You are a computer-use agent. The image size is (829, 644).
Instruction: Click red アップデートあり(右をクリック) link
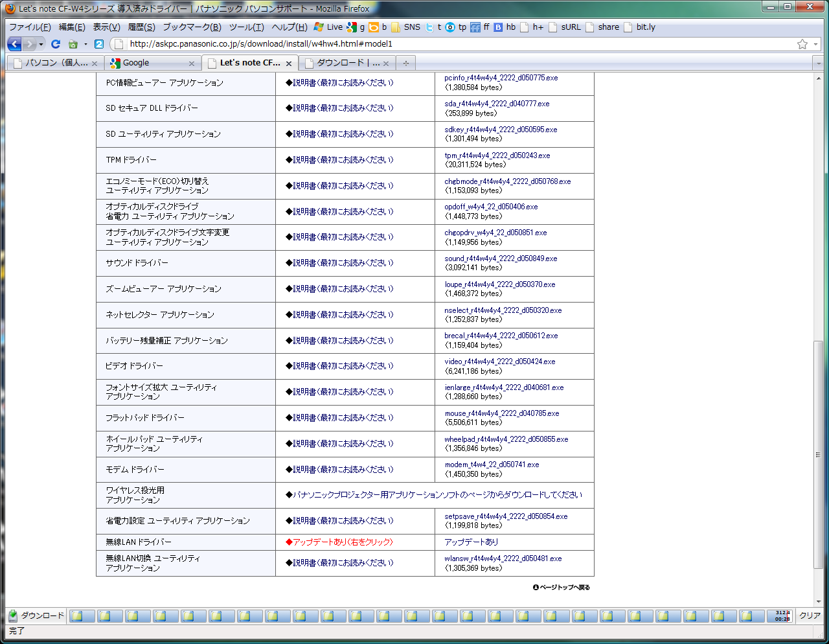[339, 542]
